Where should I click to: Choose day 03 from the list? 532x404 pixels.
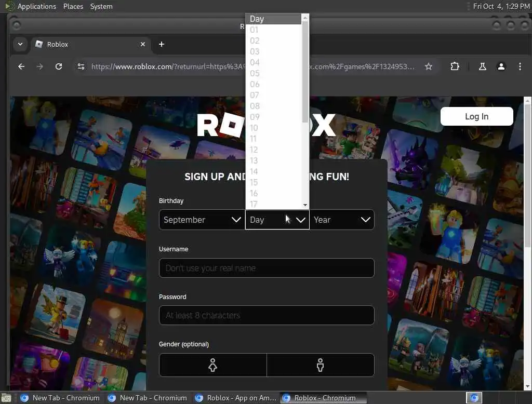tap(273, 51)
